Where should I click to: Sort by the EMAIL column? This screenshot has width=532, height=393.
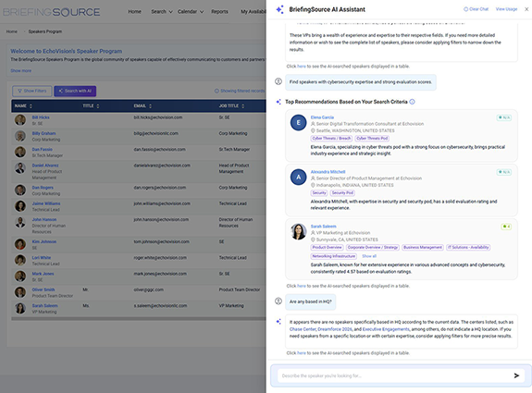click(x=142, y=106)
